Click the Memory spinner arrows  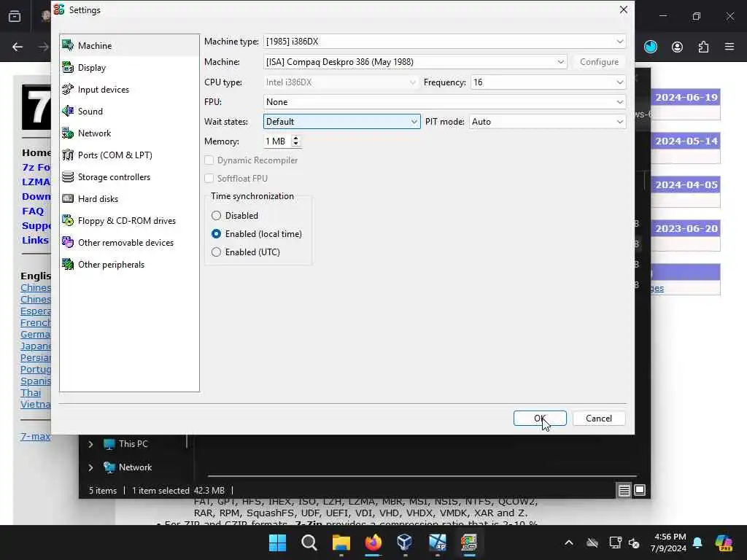point(296,141)
